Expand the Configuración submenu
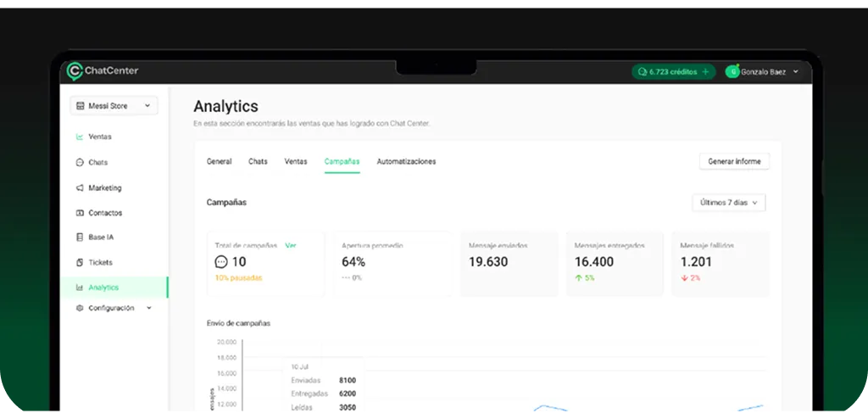The width and height of the screenshot is (868, 419). tap(149, 308)
